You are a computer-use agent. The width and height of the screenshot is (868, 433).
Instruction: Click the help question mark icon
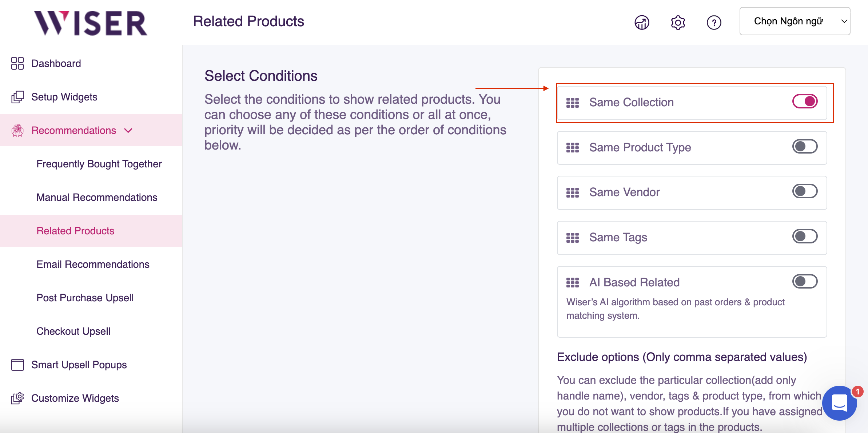coord(714,23)
